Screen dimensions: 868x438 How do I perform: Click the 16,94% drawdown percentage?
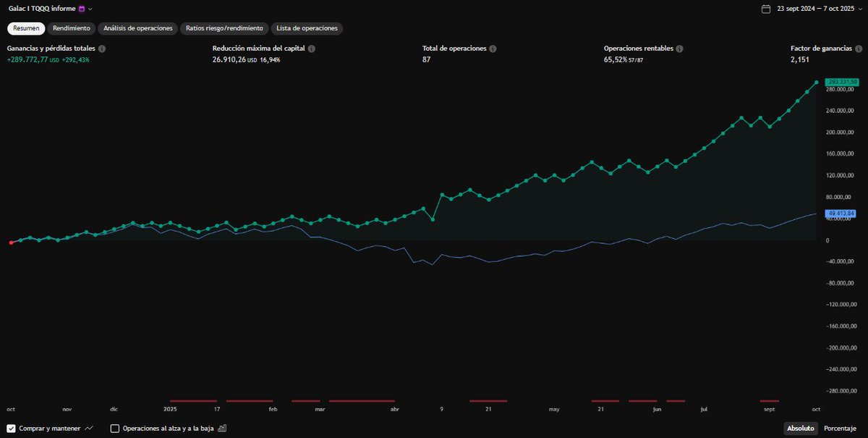click(x=270, y=59)
